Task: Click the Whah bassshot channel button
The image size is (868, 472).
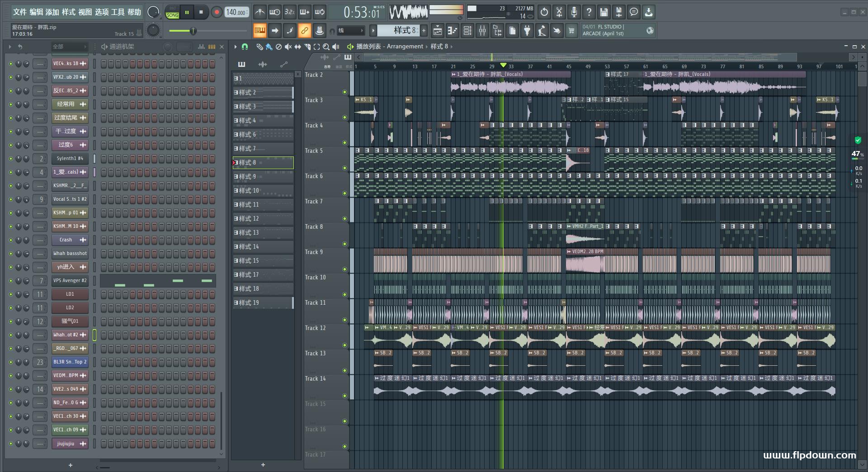Action: [x=70, y=254]
